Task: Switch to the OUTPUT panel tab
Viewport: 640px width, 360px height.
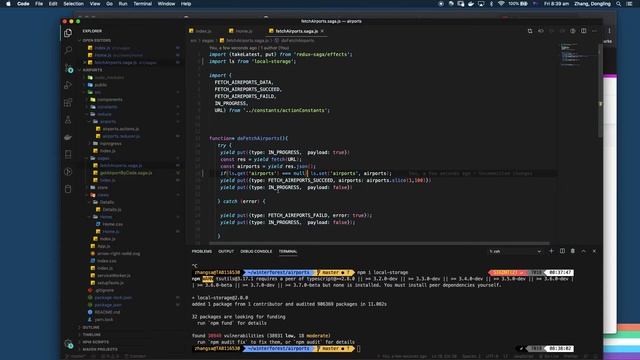Action: [226, 251]
